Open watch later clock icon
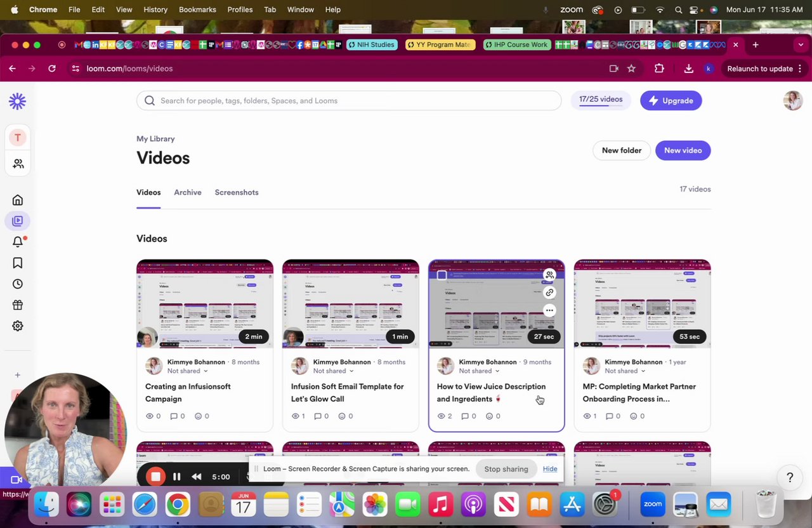The height and width of the screenshot is (528, 812). pos(18,284)
